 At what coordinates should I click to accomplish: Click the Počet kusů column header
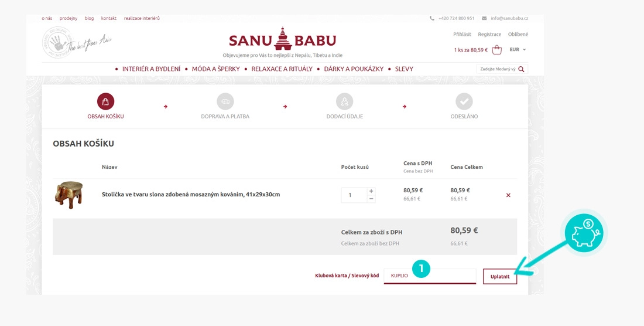355,167
